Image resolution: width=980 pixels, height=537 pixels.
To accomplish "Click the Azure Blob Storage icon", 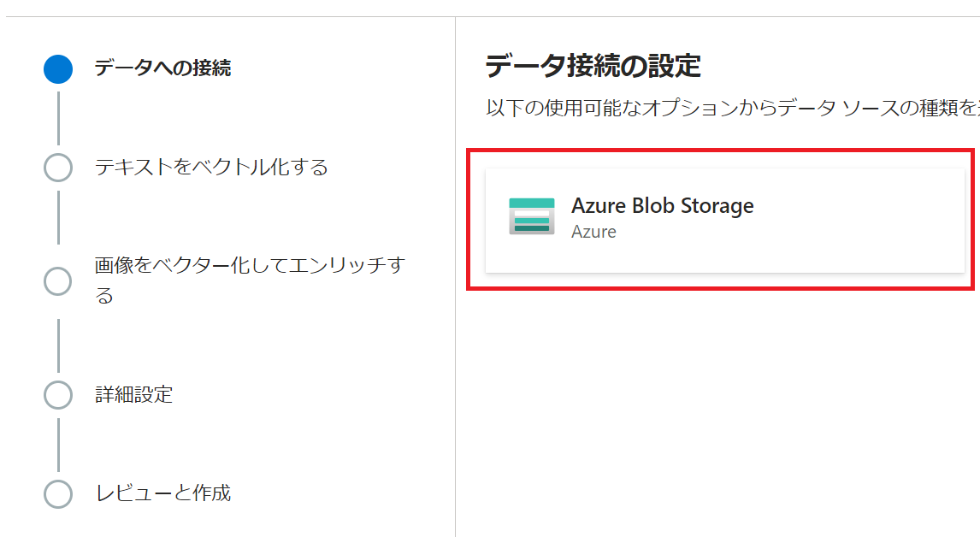I will [x=531, y=215].
